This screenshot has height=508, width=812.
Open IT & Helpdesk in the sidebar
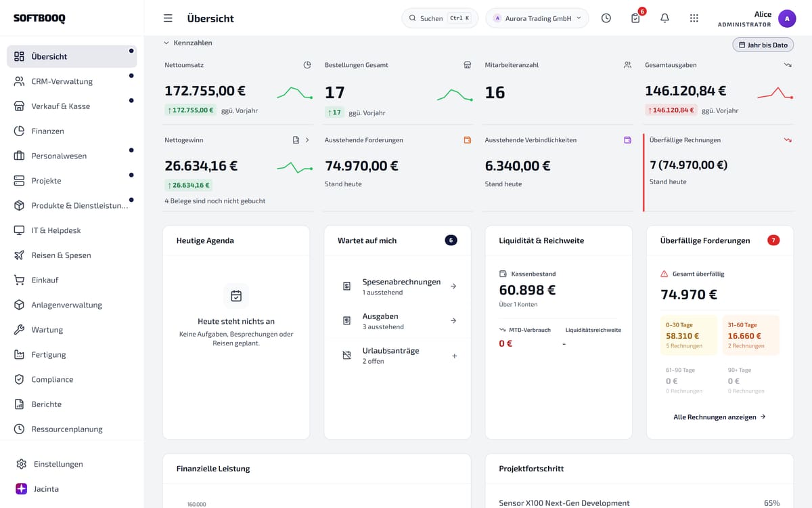pyautogui.click(x=72, y=230)
